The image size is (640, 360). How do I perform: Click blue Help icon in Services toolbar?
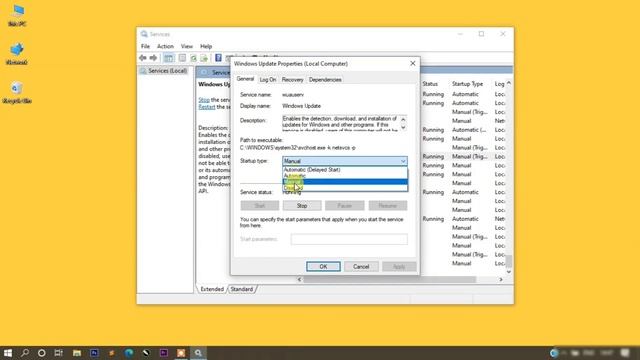pyautogui.click(x=218, y=58)
